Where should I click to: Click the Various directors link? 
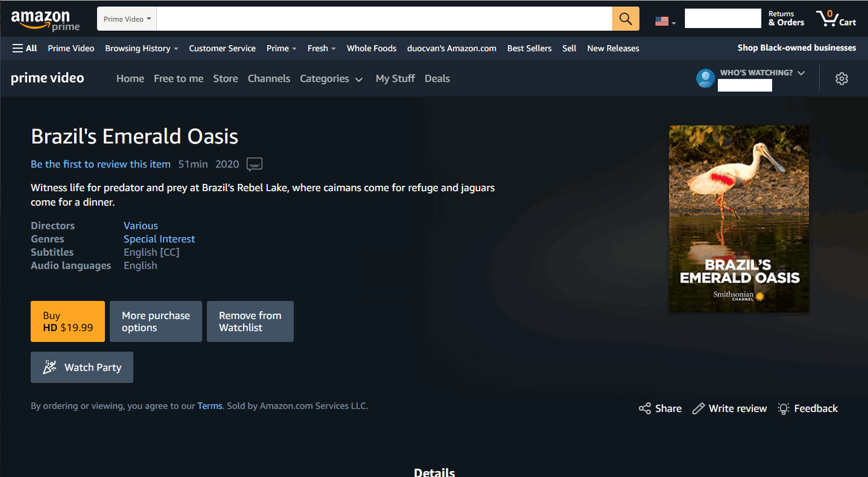141,226
